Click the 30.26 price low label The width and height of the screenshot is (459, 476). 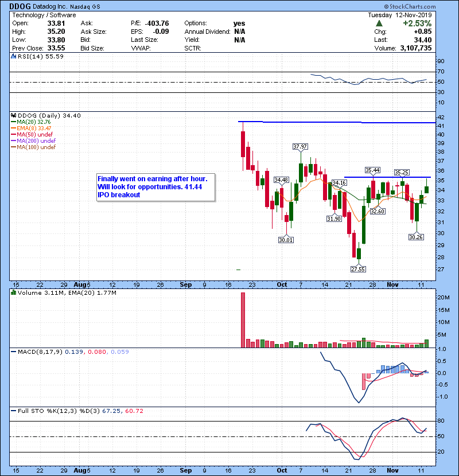click(x=416, y=237)
